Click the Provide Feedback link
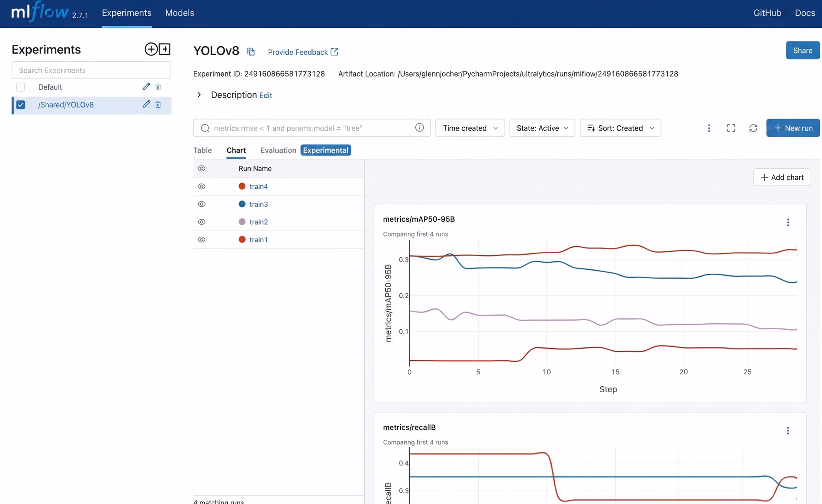Screen dimensions: 822x504 pyautogui.click(x=303, y=52)
